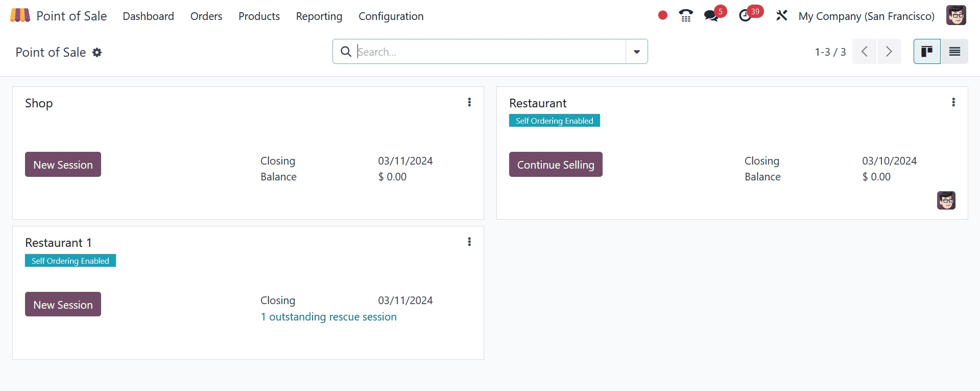
Task: Open the Shop card three-dot menu
Action: click(469, 102)
